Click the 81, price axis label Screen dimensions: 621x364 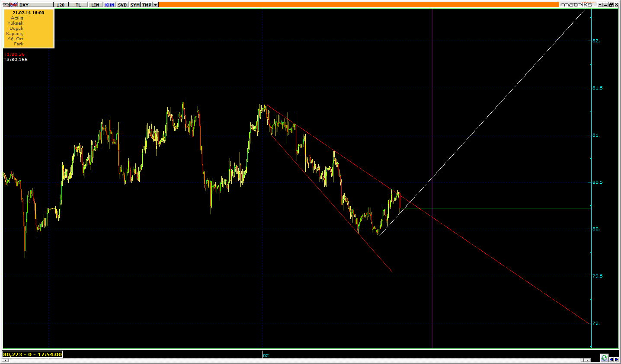point(596,135)
